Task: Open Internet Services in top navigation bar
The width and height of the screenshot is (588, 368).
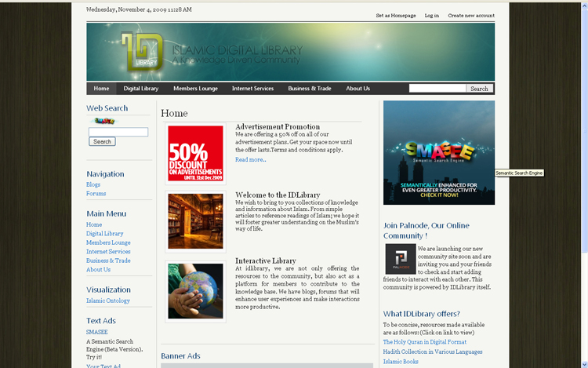Action: point(252,89)
